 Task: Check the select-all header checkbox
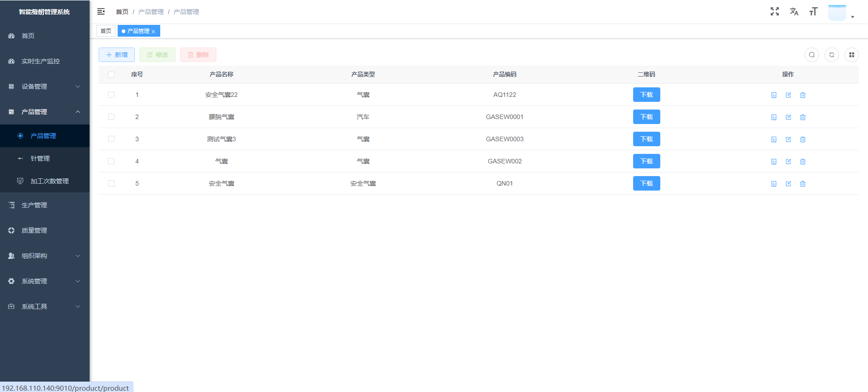pyautogui.click(x=111, y=75)
